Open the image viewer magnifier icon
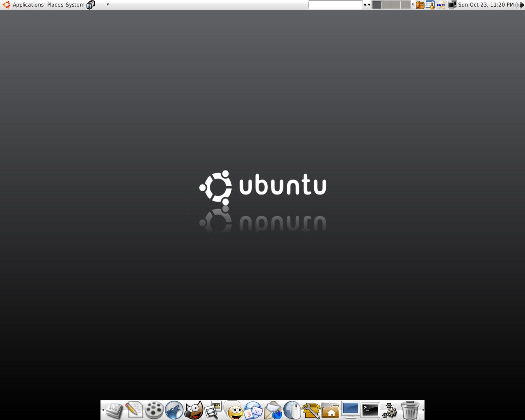 click(213, 410)
